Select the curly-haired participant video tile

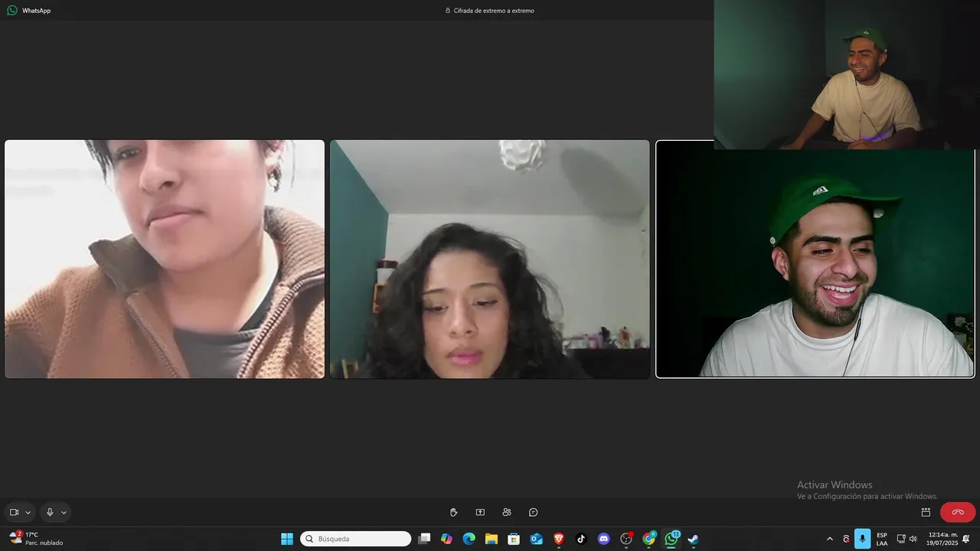point(489,259)
